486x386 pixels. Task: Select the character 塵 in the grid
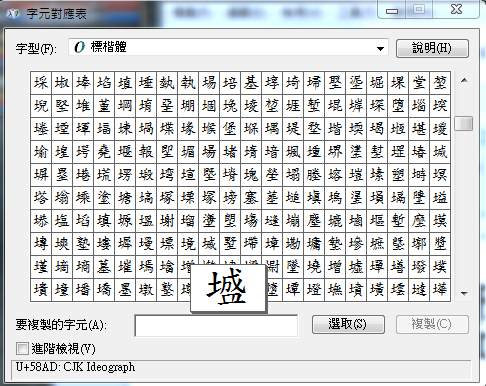pyautogui.click(x=314, y=221)
